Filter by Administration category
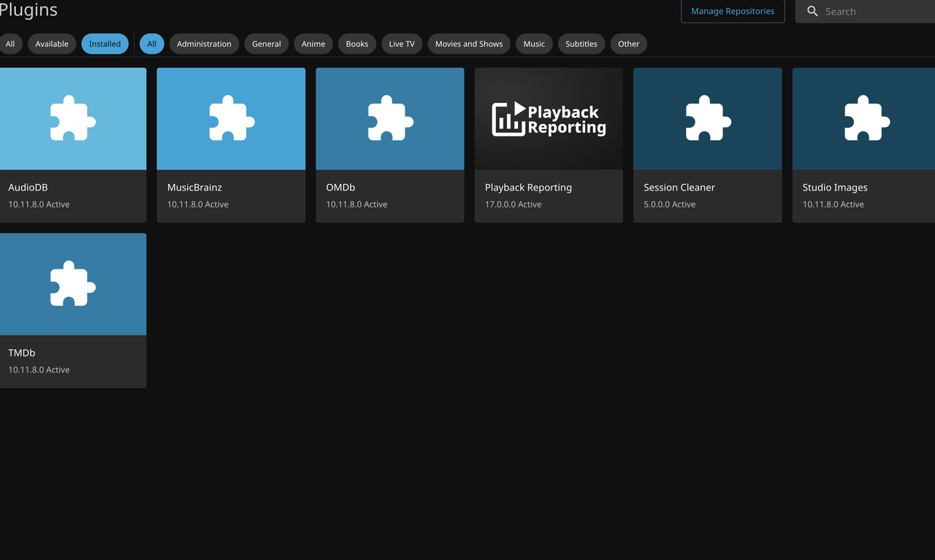The image size is (935, 560). (204, 44)
